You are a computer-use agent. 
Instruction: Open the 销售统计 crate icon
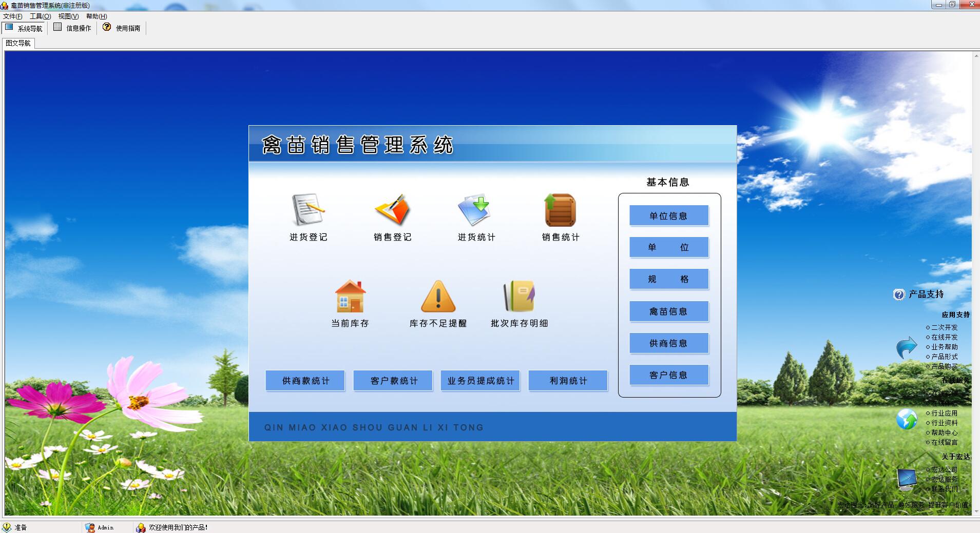click(560, 210)
